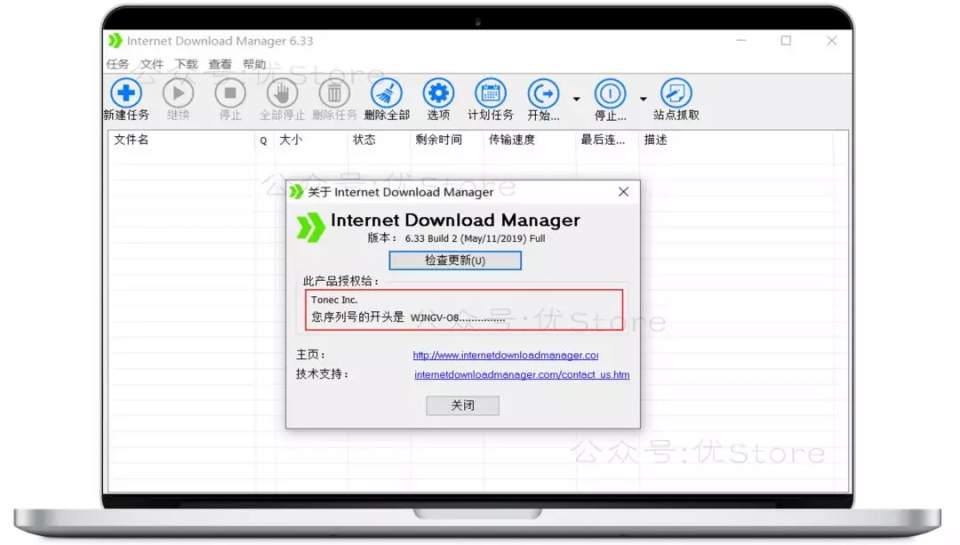Open the 下载 (Downloads) menu

[186, 64]
